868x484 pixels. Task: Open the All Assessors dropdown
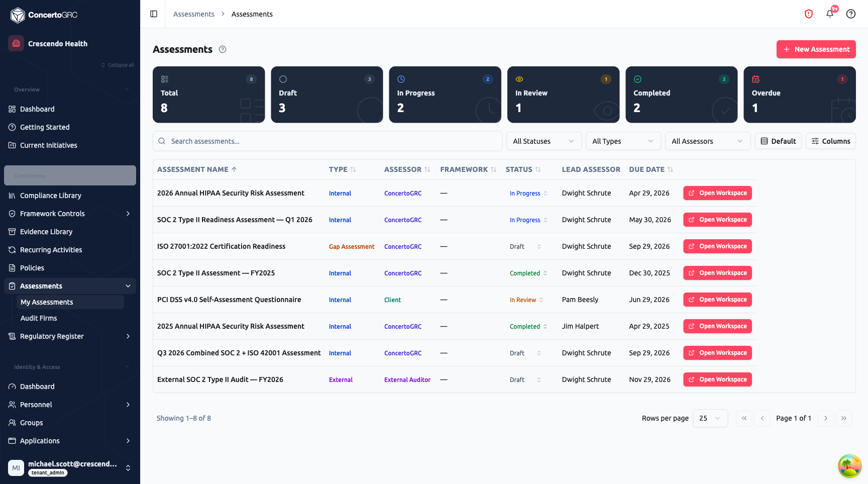click(x=708, y=141)
